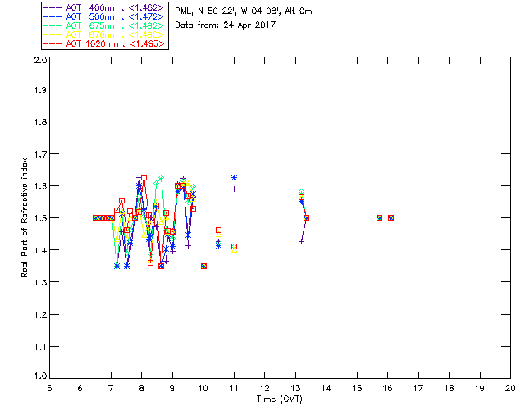Click the AOT 1020nm legend entry
The width and height of the screenshot is (525, 420).
tap(104, 43)
